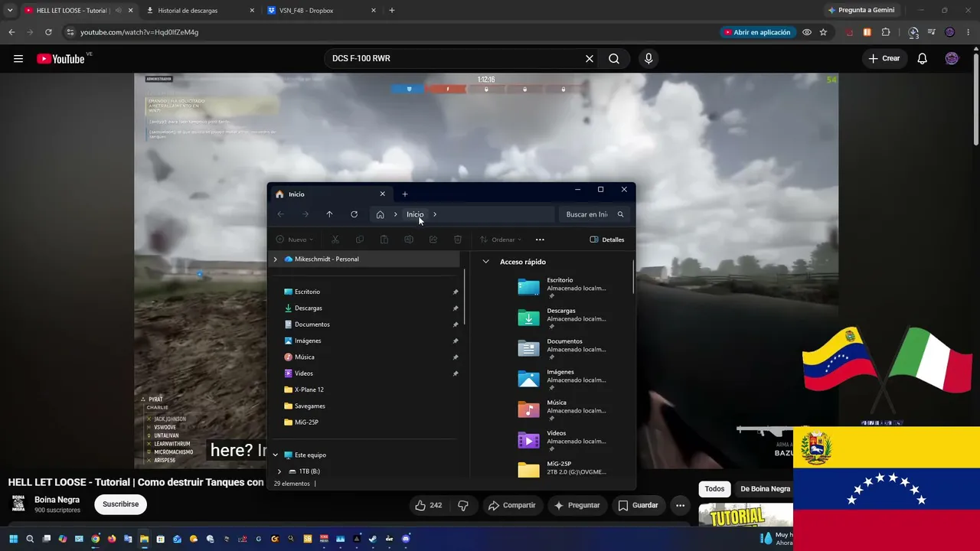Reload the page in Chrome

[48, 32]
